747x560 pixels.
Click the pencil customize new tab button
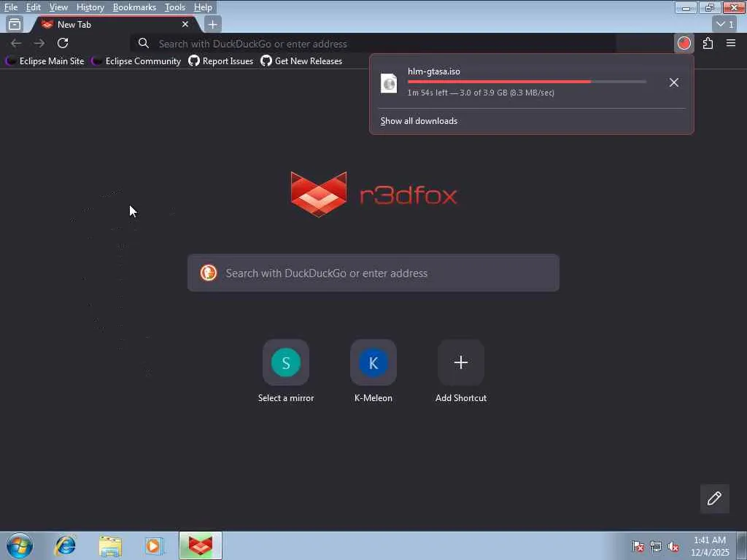coord(714,499)
